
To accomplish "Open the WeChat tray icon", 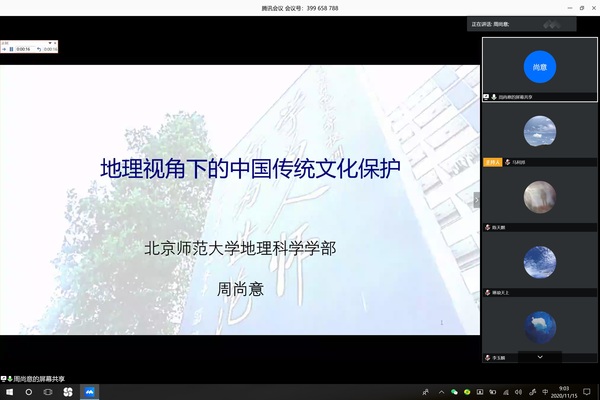I will (x=454, y=393).
